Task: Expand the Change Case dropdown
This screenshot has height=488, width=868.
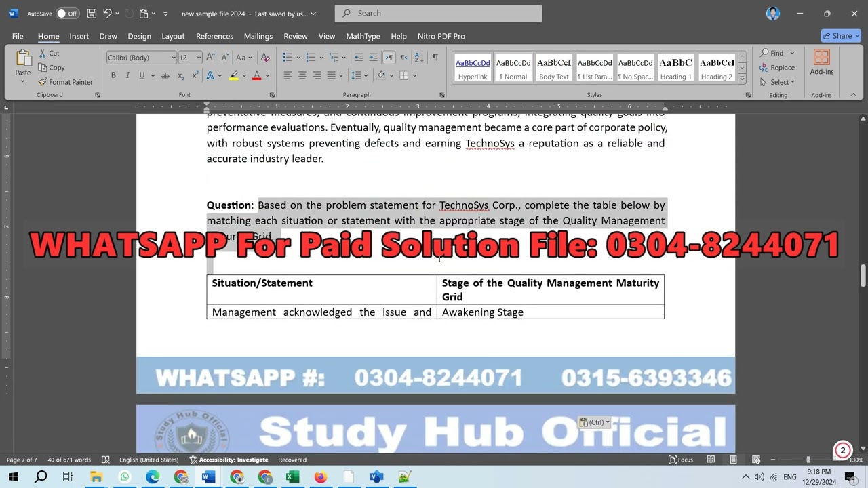Action: pos(250,58)
